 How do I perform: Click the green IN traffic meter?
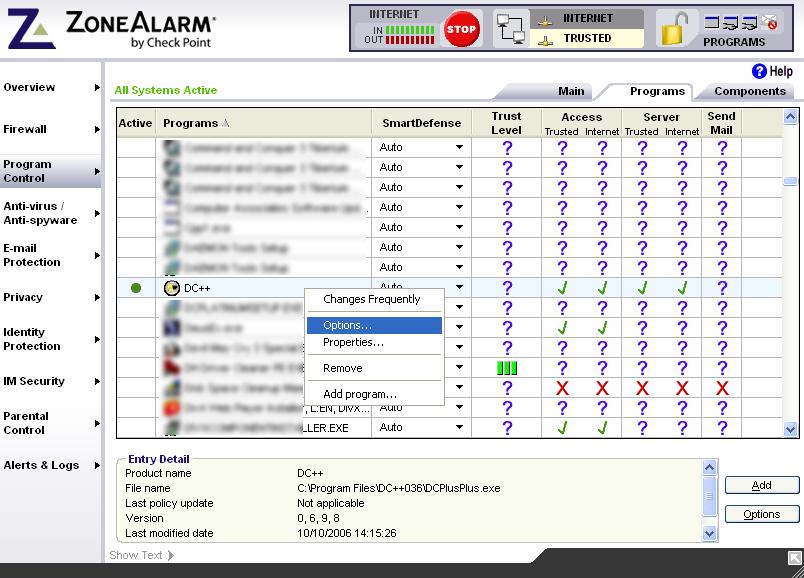tap(410, 30)
